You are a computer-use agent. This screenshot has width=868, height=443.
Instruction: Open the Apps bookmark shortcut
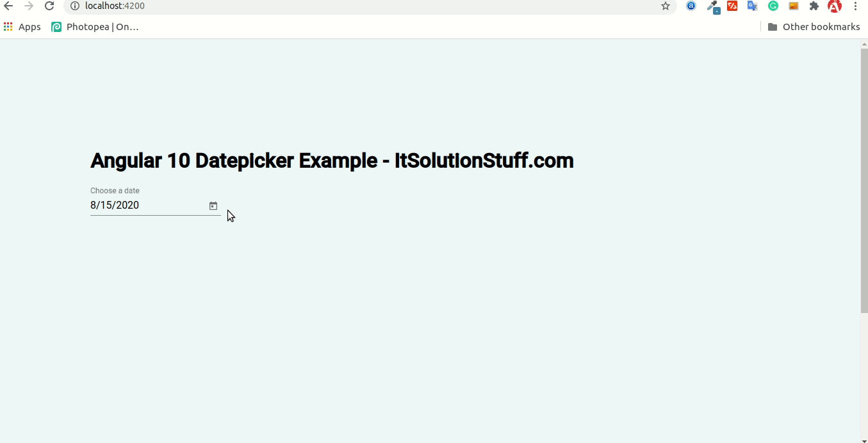coord(22,27)
